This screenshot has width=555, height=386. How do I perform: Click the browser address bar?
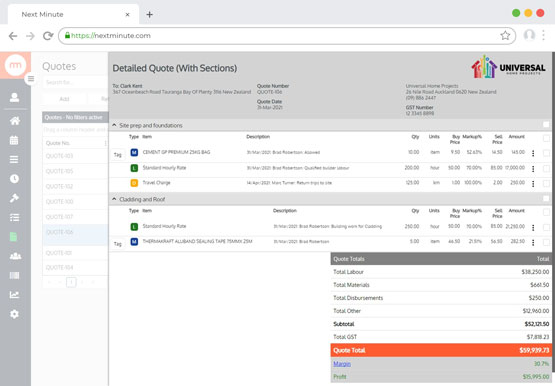287,36
